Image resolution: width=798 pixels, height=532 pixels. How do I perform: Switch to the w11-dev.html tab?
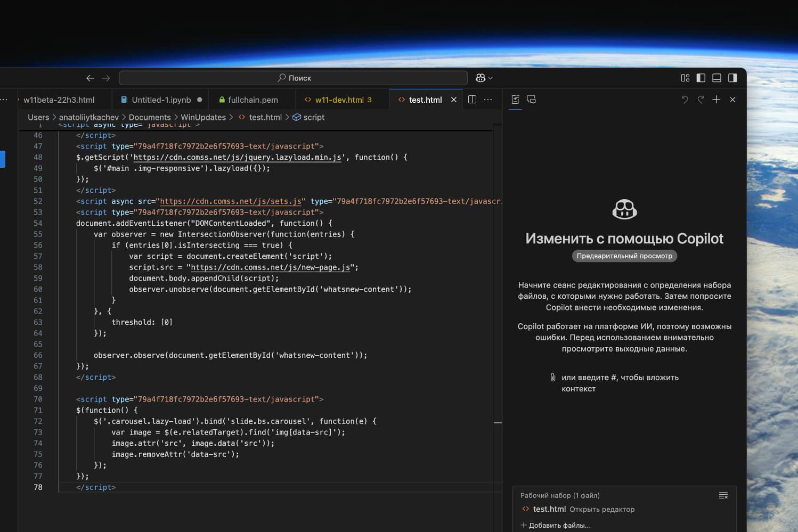click(339, 100)
